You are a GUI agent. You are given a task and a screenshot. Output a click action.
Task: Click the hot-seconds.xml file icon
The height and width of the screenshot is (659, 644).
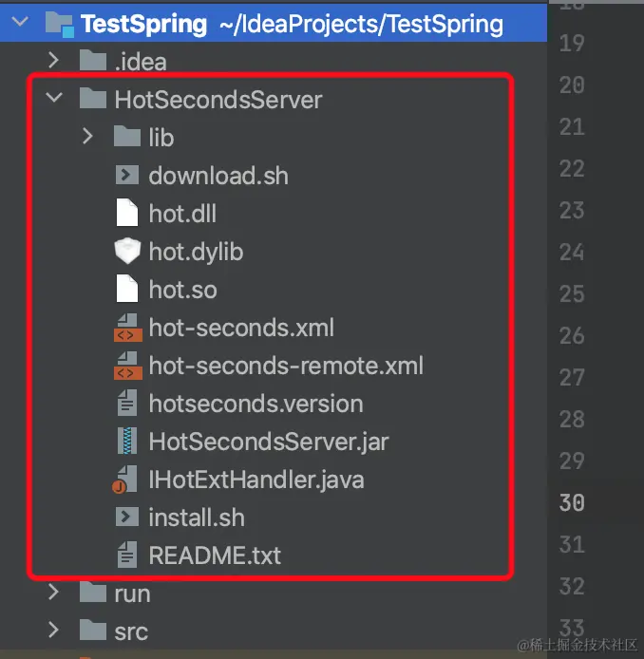(x=126, y=329)
